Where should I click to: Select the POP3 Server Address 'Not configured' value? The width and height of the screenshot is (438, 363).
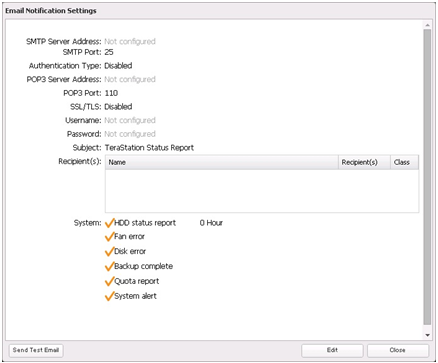tap(130, 79)
